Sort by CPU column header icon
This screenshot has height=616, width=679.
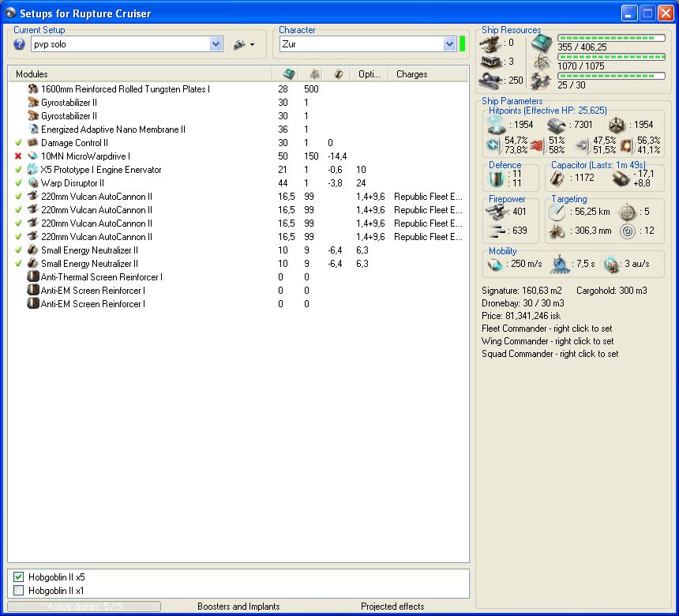coord(289,74)
